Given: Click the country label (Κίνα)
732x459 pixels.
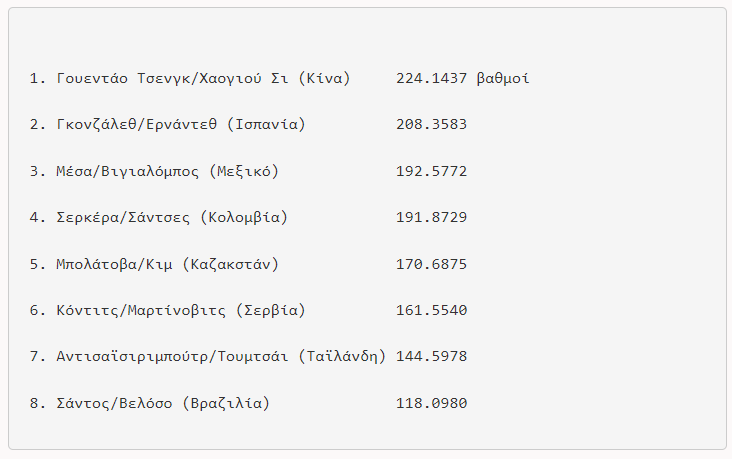Looking at the screenshot, I should click(x=328, y=78).
